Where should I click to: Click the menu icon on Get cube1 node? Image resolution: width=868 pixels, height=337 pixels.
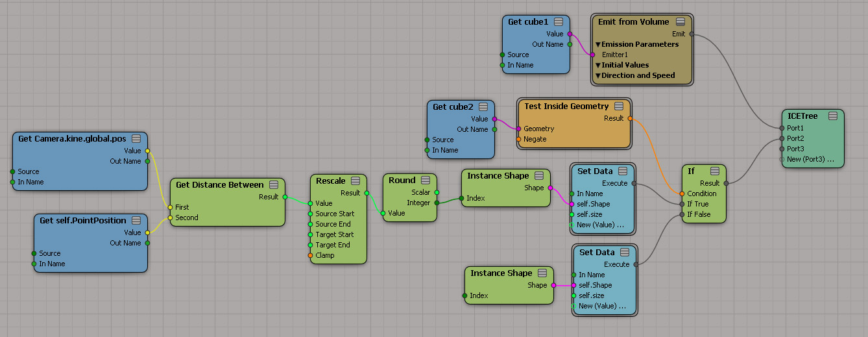coord(559,22)
